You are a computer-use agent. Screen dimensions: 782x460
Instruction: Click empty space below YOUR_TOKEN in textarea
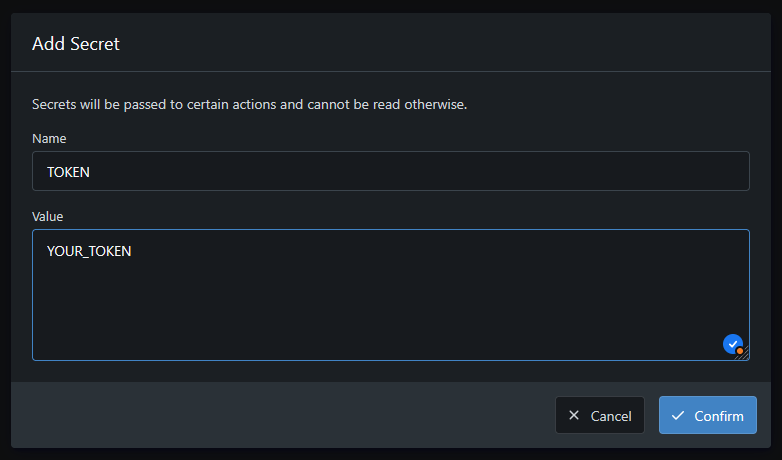coord(300,310)
